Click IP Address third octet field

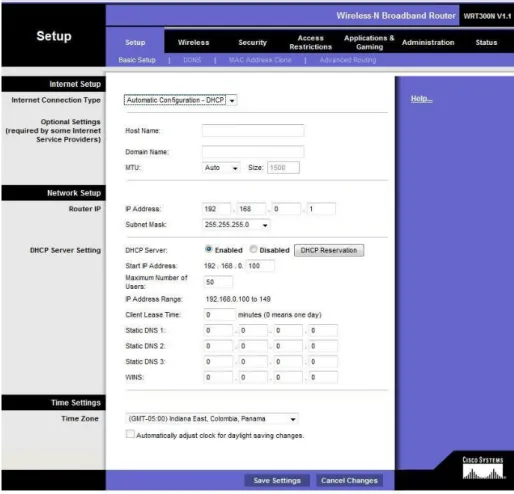286,209
